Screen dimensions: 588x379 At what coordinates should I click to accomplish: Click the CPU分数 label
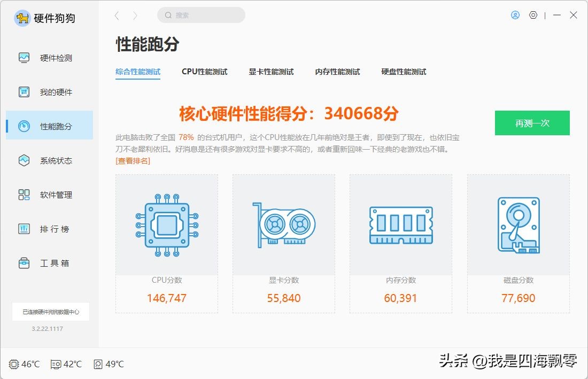167,280
